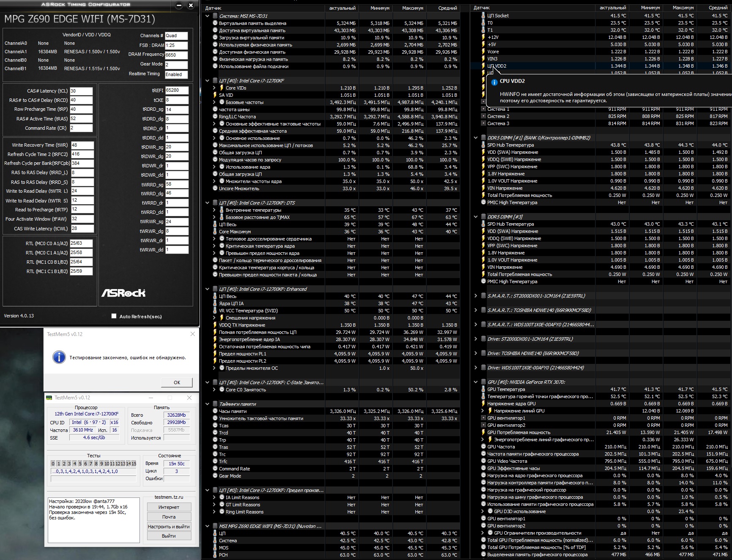
Task: Click the CPU VDD2 tooltip heading
Action: (x=512, y=81)
